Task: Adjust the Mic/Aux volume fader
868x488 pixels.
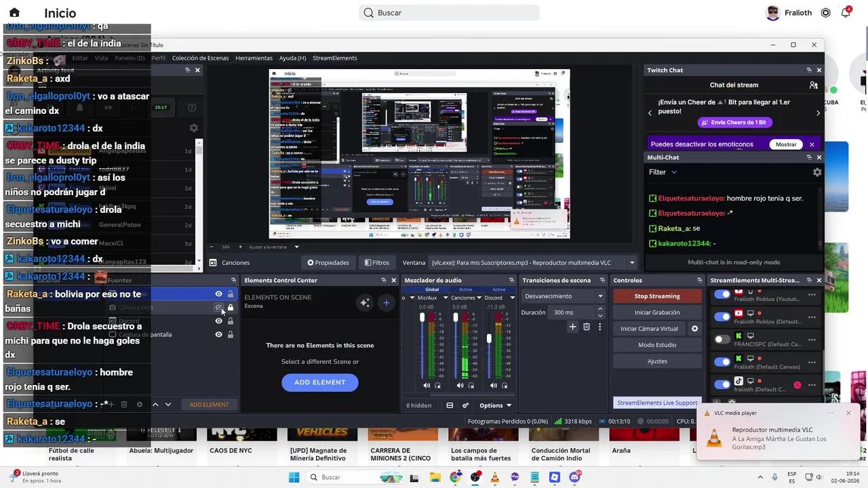Action: point(422,318)
